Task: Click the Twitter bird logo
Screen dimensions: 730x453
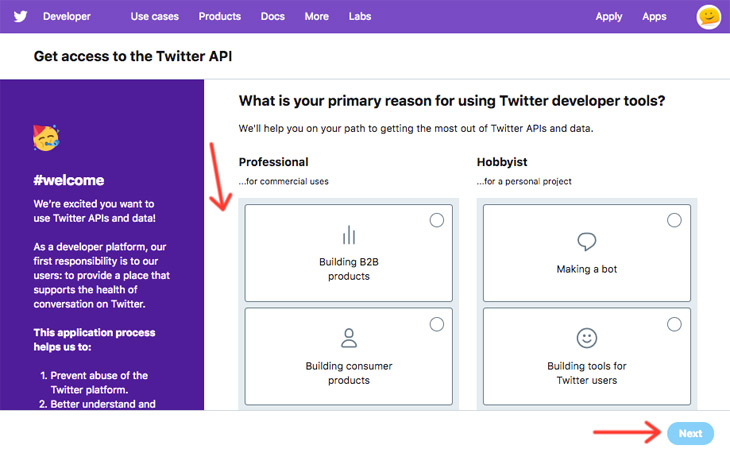Action: [20, 16]
